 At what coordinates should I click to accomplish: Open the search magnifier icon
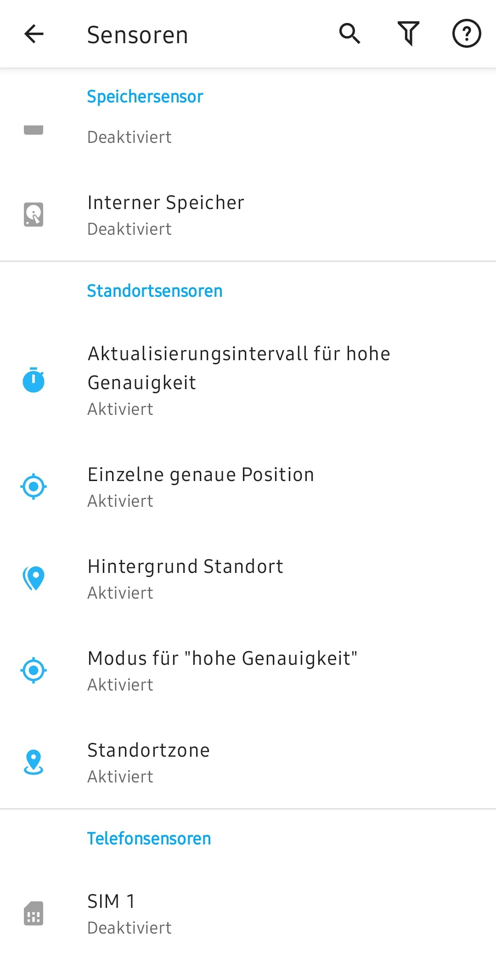click(350, 34)
